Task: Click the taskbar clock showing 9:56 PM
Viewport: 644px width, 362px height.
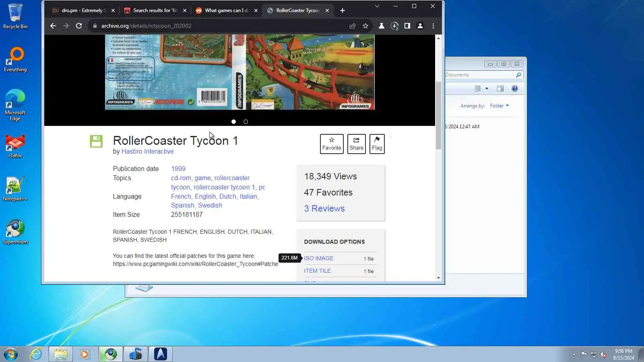Action: pos(623,354)
